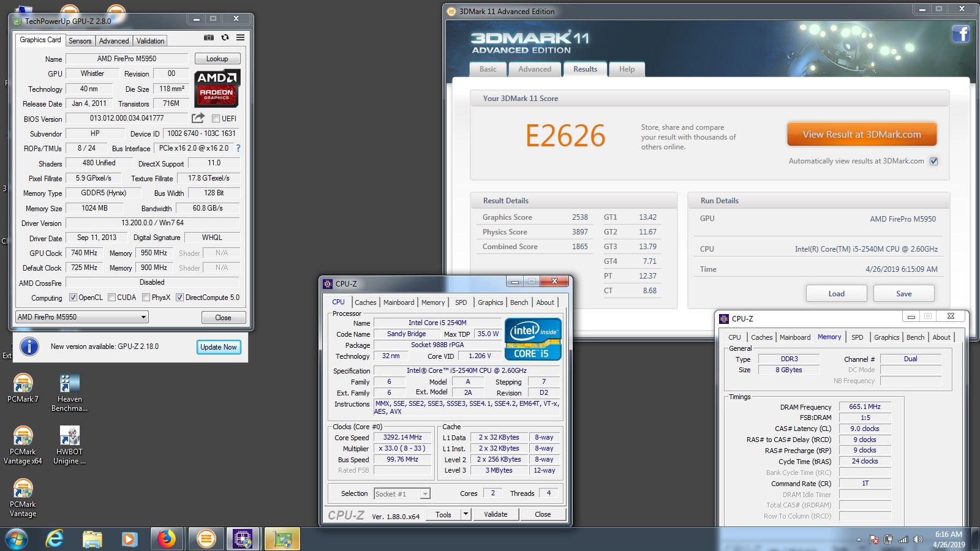Screen dimensions: 980x551
Task: Click the E2626 score text
Action: (565, 136)
